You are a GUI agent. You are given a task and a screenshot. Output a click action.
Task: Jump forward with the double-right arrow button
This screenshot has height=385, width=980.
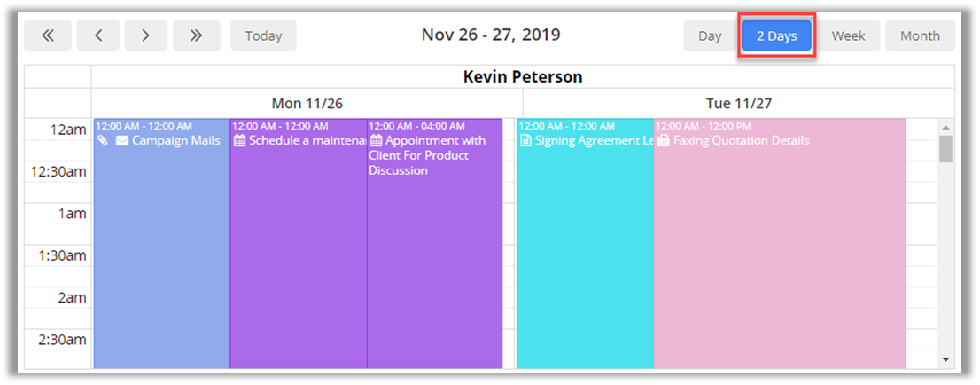tap(196, 35)
